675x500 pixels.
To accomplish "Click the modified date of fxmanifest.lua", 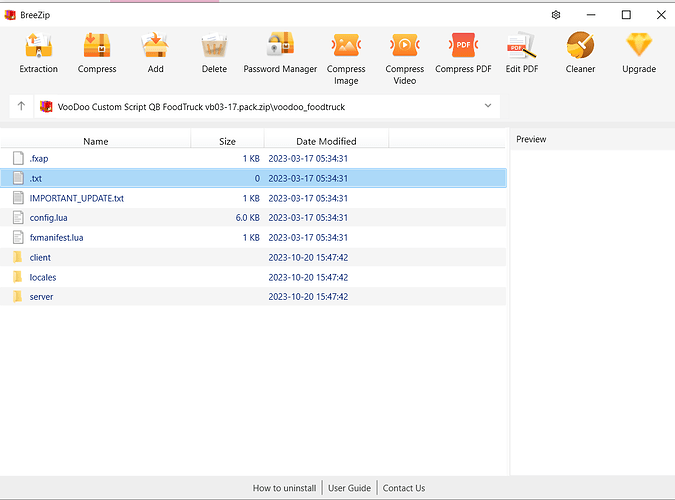I will pos(308,237).
